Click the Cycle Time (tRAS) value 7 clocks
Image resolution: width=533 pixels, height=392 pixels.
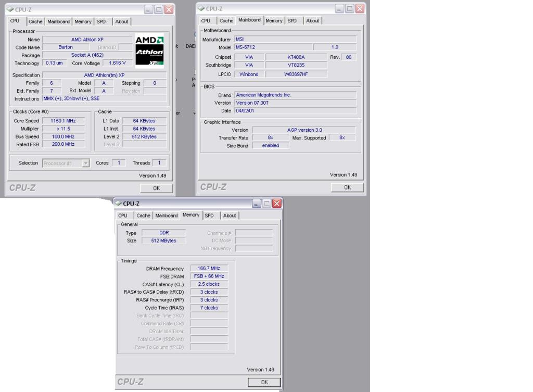[x=209, y=308]
